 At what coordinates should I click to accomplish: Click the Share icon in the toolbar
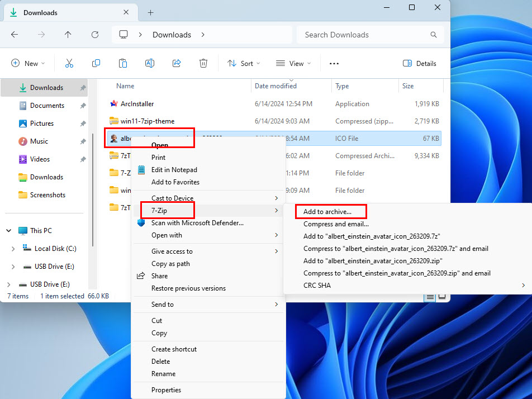pos(177,63)
